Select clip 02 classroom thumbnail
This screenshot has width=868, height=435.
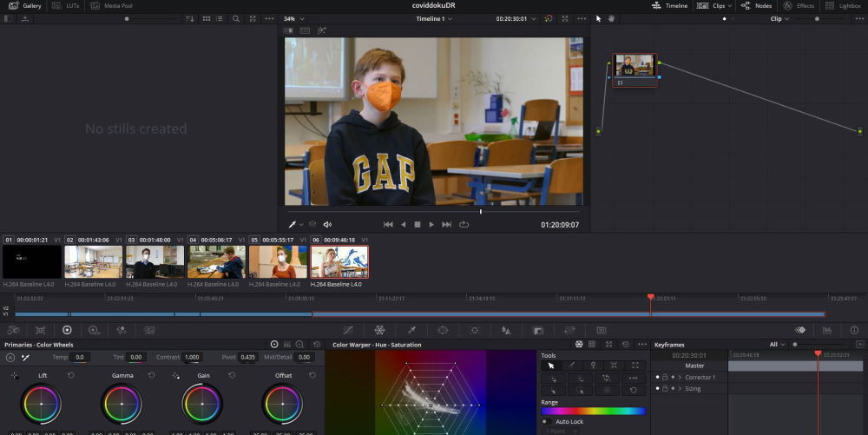93,261
